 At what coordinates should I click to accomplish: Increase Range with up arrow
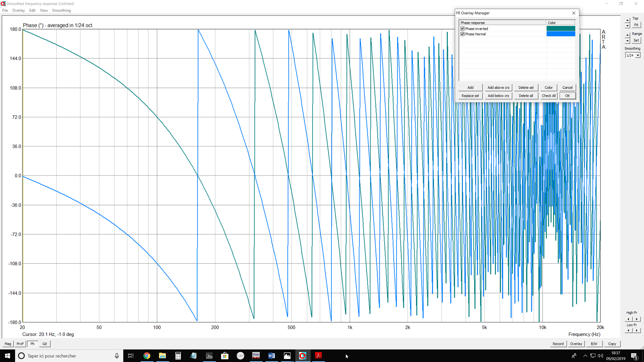pyautogui.click(x=627, y=35)
